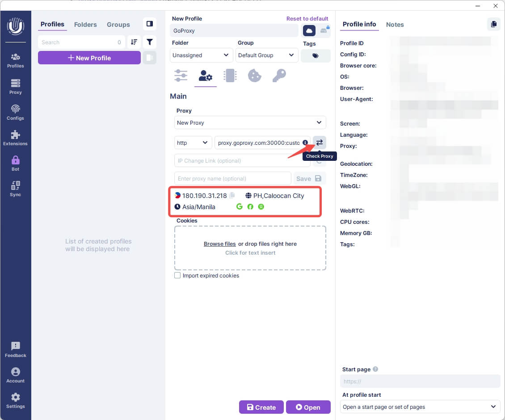505x420 pixels.
Task: Open the Extensions puzzle icon
Action: click(16, 138)
